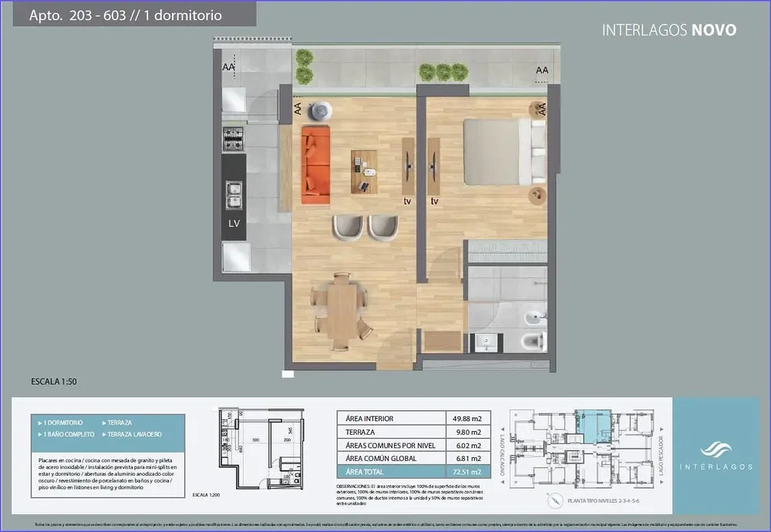Click the 'LAGO CALCAGNO' side label
Screen dimensions: 771x532
503,455
